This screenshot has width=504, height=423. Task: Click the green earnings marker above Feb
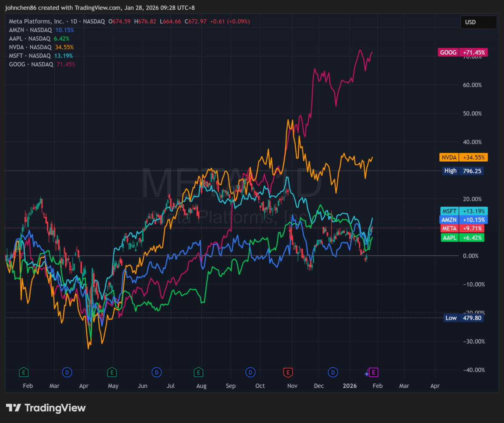pos(24,372)
